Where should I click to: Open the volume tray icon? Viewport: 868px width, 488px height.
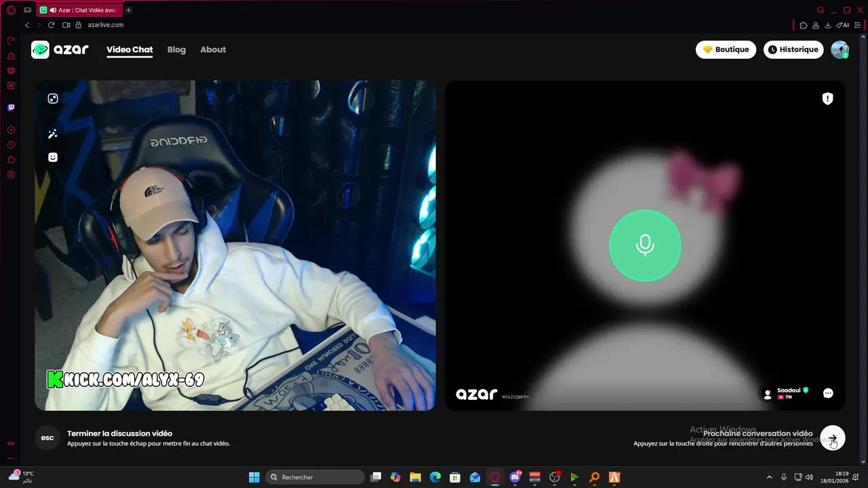click(809, 477)
